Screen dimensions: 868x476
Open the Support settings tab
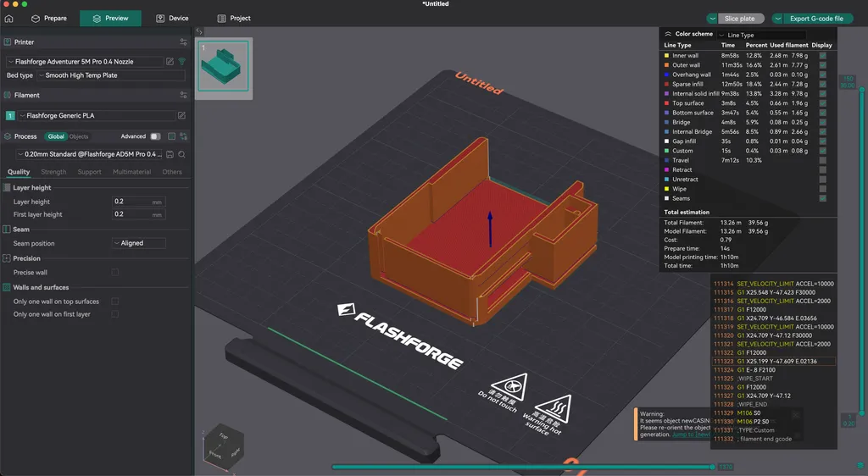pos(89,172)
